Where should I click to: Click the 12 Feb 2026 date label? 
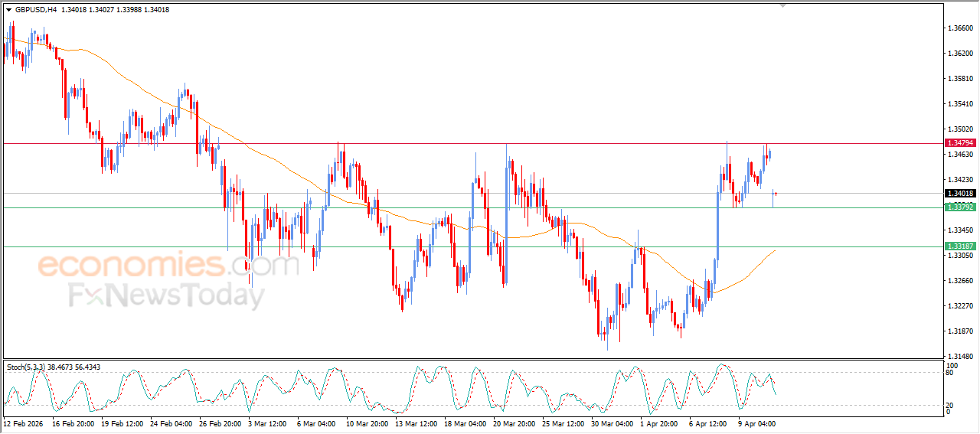24,423
